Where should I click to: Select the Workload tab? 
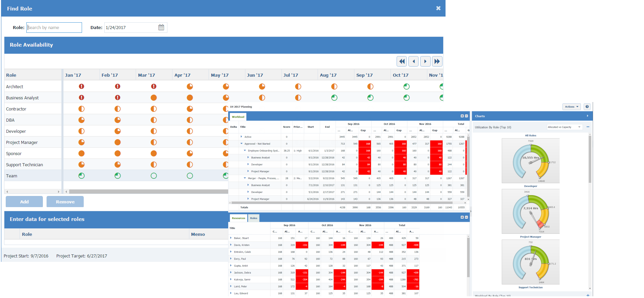point(238,117)
